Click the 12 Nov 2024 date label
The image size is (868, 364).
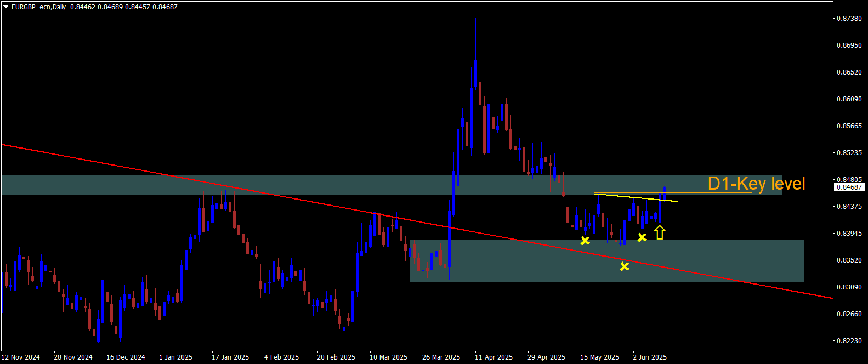click(x=20, y=357)
